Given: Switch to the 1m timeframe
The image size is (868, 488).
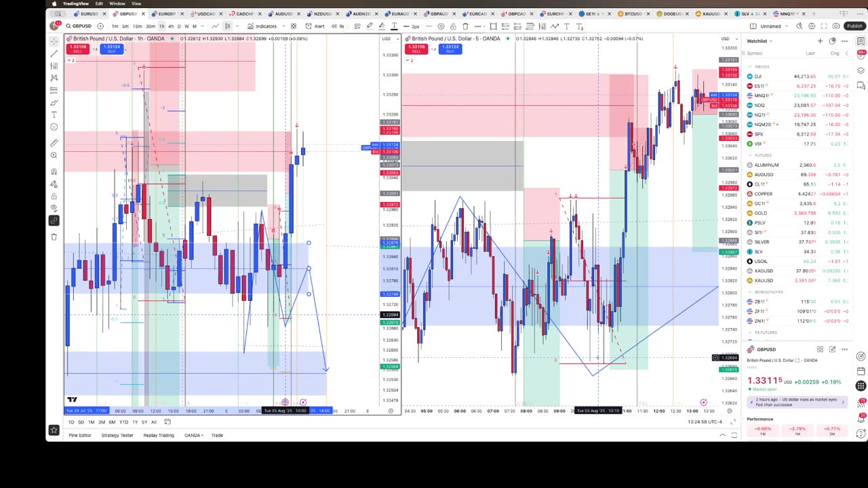Looking at the screenshot, I should pos(115,26).
